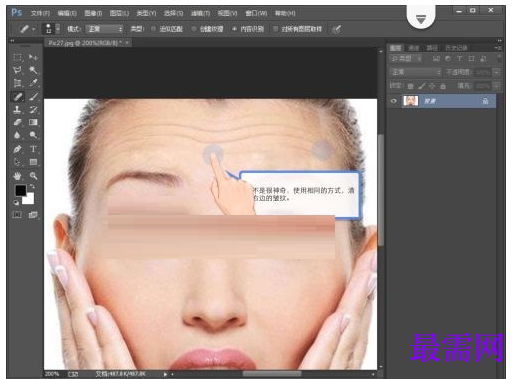
Task: Filter layers by shape layers icon
Action: (x=471, y=59)
